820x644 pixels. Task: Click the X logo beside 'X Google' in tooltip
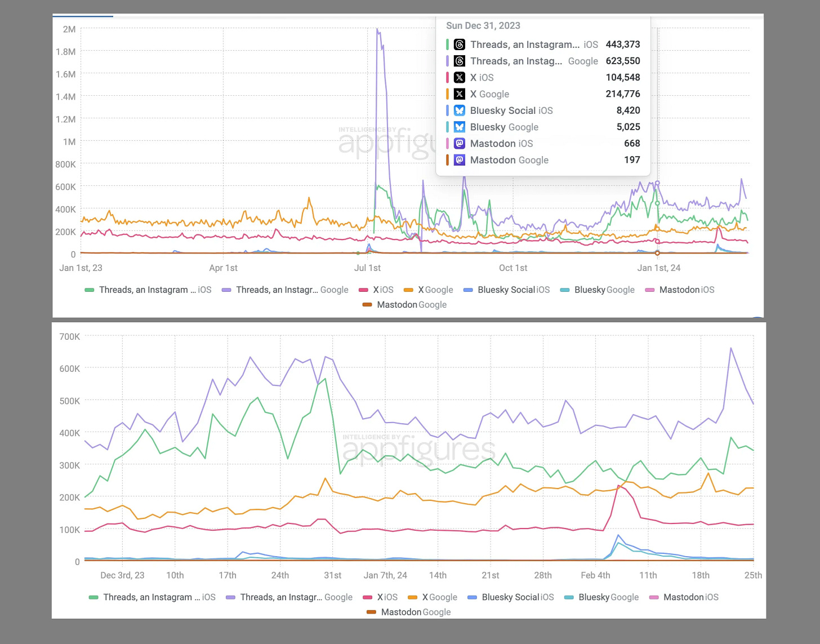coord(460,94)
